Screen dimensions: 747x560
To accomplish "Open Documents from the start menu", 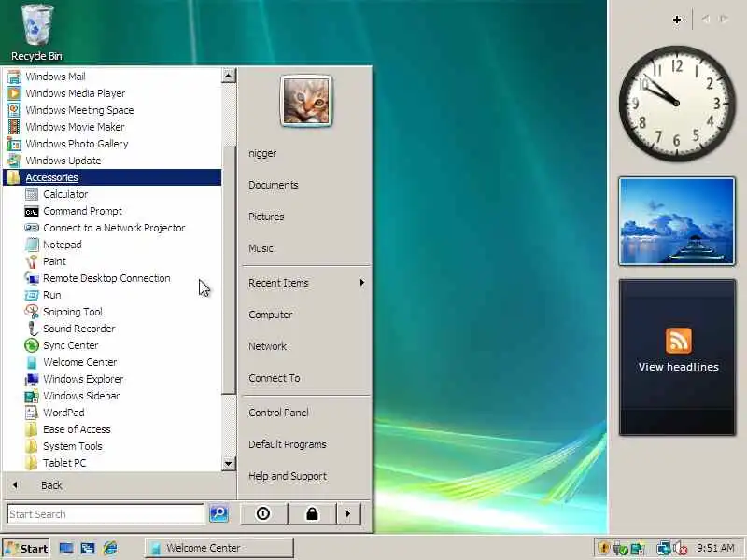I will [x=274, y=185].
